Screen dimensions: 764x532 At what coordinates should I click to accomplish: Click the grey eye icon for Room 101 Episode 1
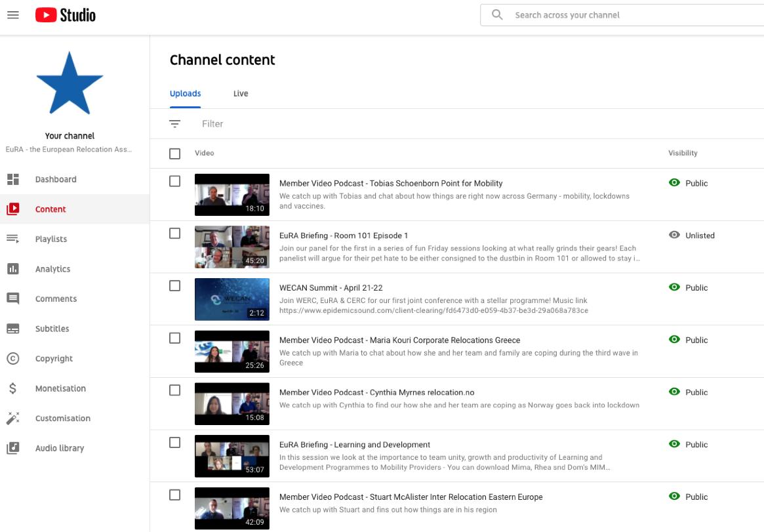tap(674, 235)
